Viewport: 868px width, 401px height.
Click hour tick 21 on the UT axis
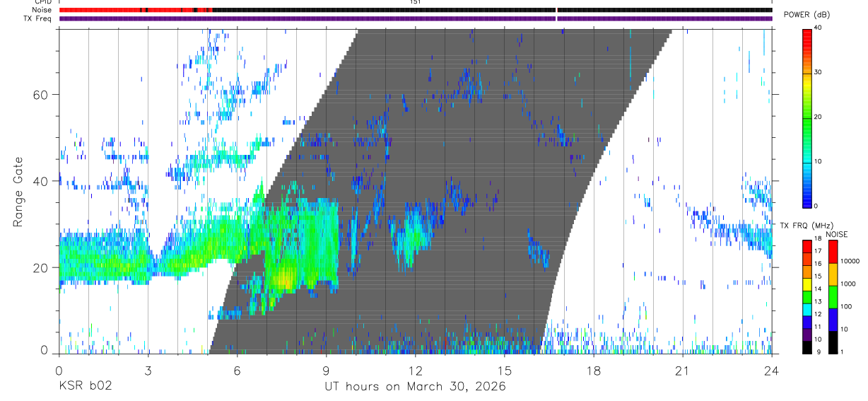click(x=683, y=371)
